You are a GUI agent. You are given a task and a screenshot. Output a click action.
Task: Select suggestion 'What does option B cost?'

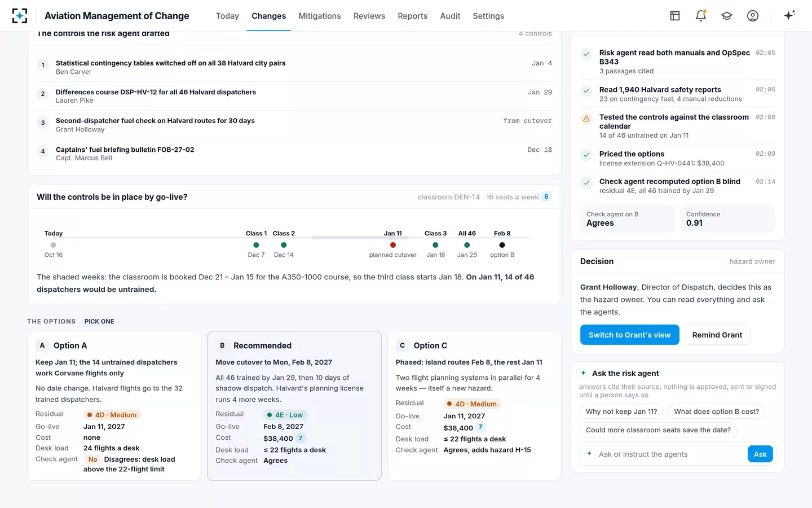[717, 411]
